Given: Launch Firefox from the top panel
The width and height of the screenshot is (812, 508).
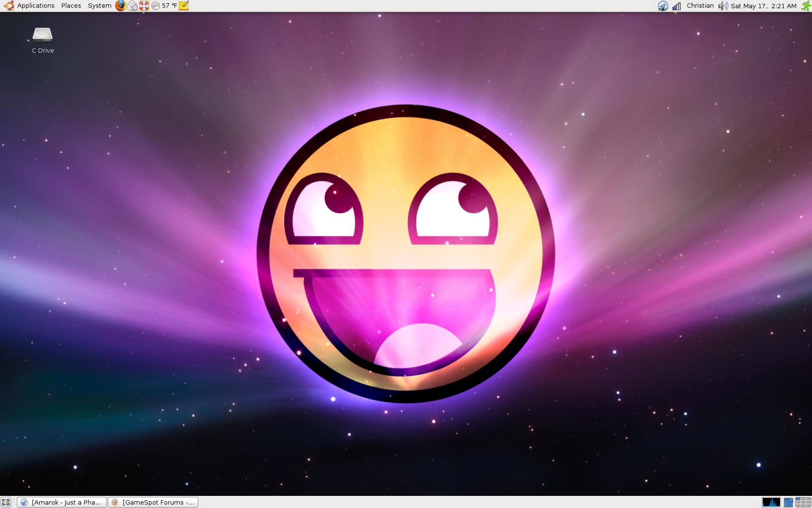Looking at the screenshot, I should tap(120, 6).
